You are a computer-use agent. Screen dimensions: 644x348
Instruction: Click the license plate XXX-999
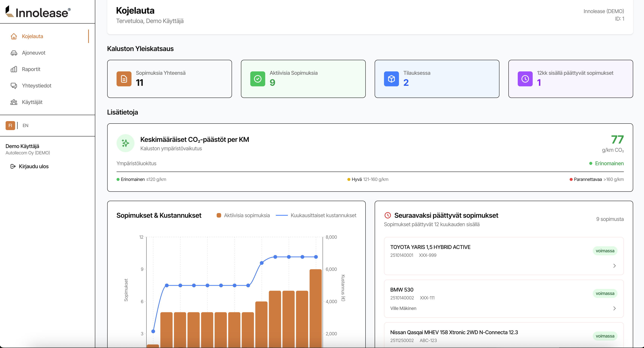(428, 255)
